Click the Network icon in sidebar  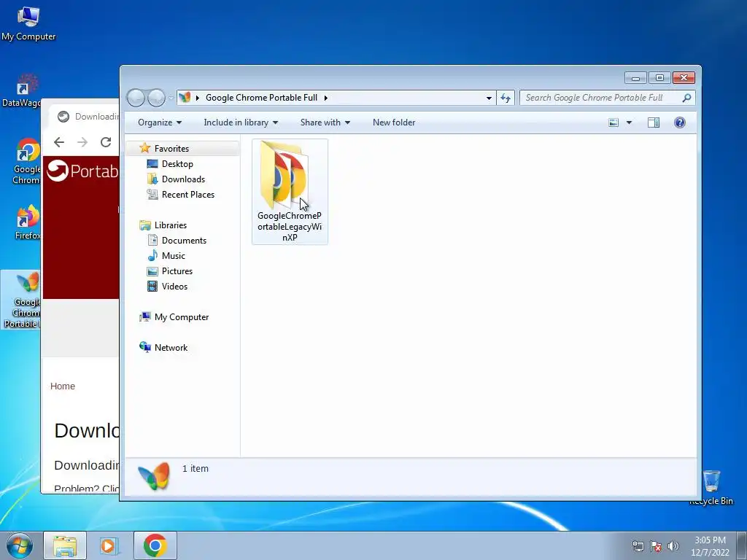[145, 347]
